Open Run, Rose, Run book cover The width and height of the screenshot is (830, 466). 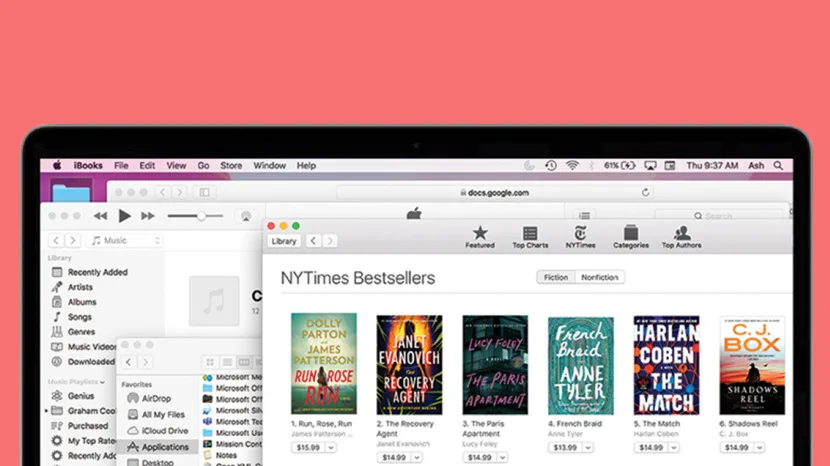[x=323, y=363]
